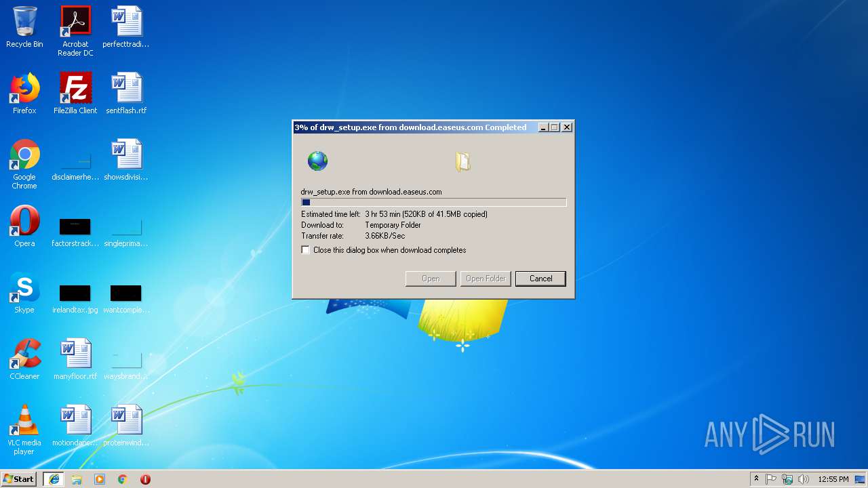Open FileZilla Client shortcut
This screenshot has height=488, width=868.
click(75, 94)
